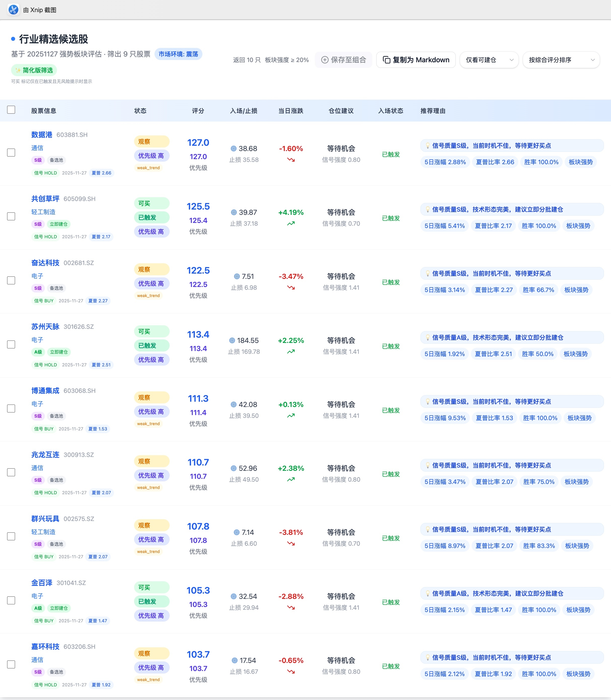This screenshot has width=611, height=700.
Task: Click the plus icon in 保存至组合
Action: click(x=325, y=60)
